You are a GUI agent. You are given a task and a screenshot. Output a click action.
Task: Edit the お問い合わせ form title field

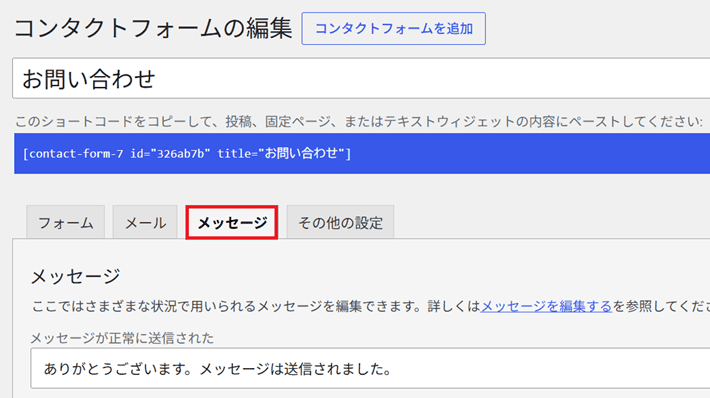[361, 78]
